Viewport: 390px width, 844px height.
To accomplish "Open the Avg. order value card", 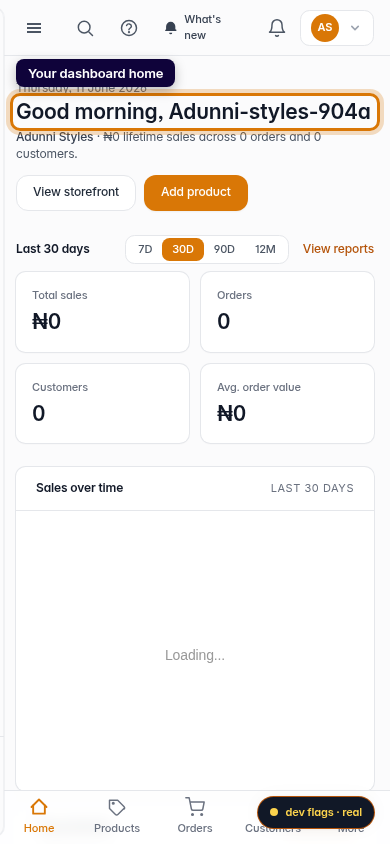I will (x=287, y=404).
